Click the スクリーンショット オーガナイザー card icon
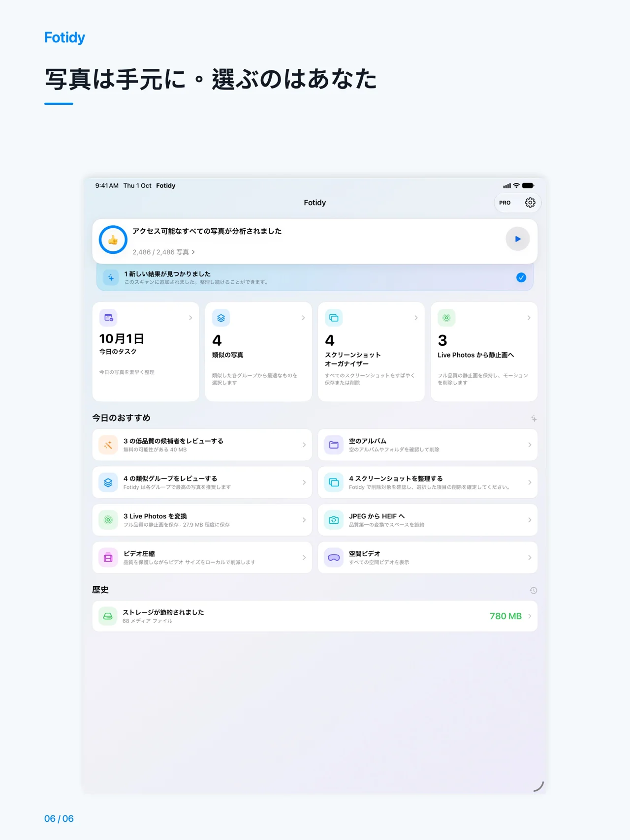Image resolution: width=630 pixels, height=840 pixels. (334, 318)
